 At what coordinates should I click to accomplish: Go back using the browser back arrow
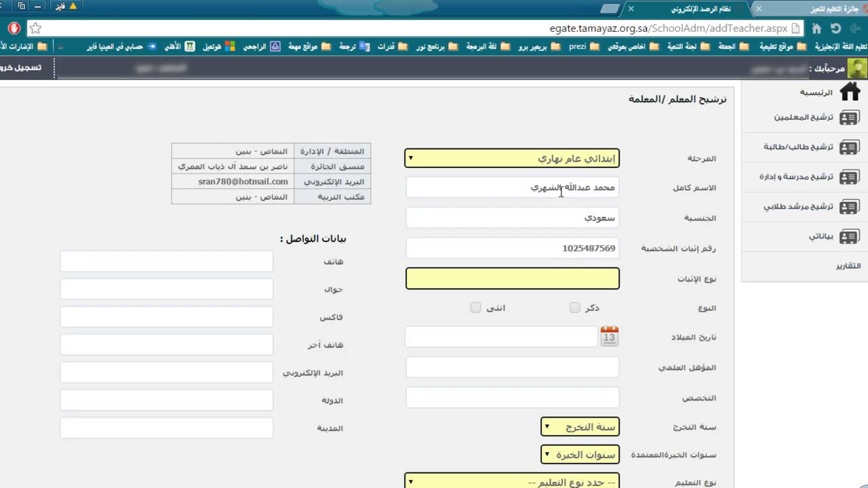click(854, 28)
